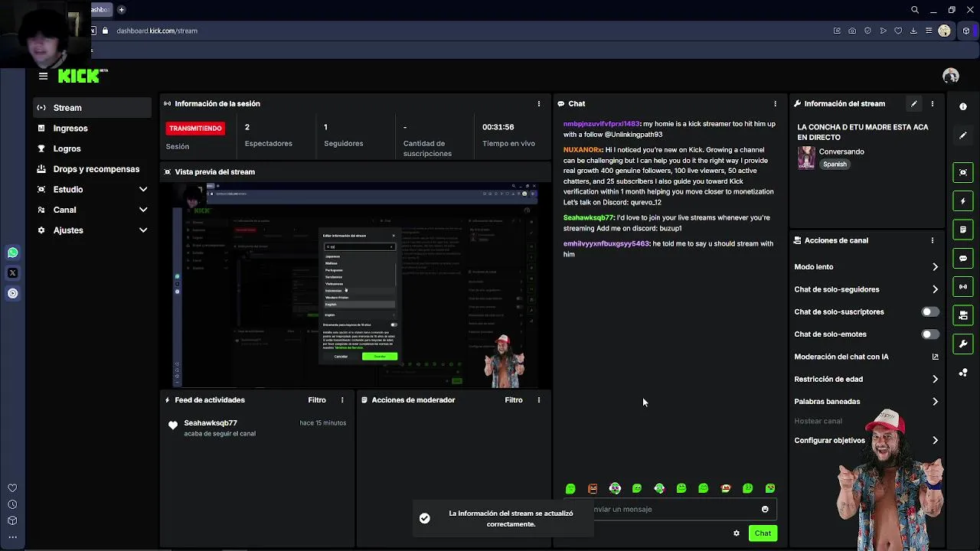The width and height of the screenshot is (980, 551).
Task: Toggle the lightning bolt widget icon in right rail
Action: tap(963, 201)
